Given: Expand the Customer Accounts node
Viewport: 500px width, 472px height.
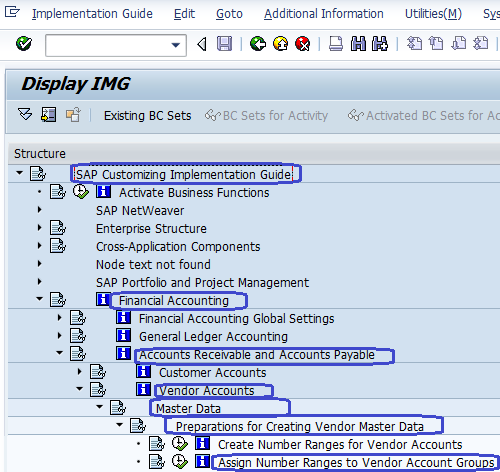Looking at the screenshot, I should pyautogui.click(x=79, y=371).
